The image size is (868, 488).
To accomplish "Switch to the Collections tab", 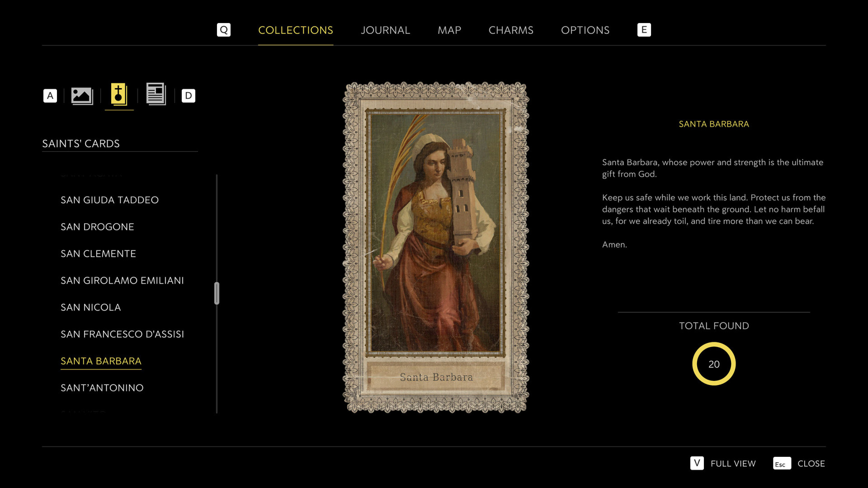I will 296,30.
